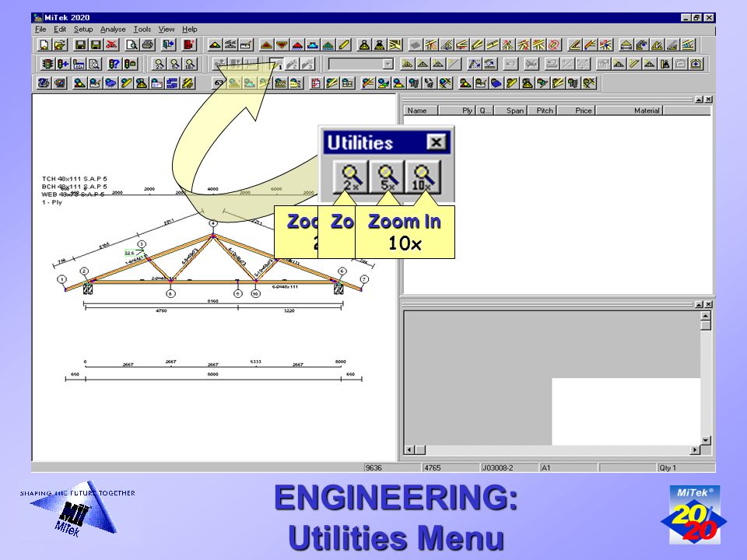Click the Name column header
Viewport: 747px width, 560px height.
(x=421, y=110)
